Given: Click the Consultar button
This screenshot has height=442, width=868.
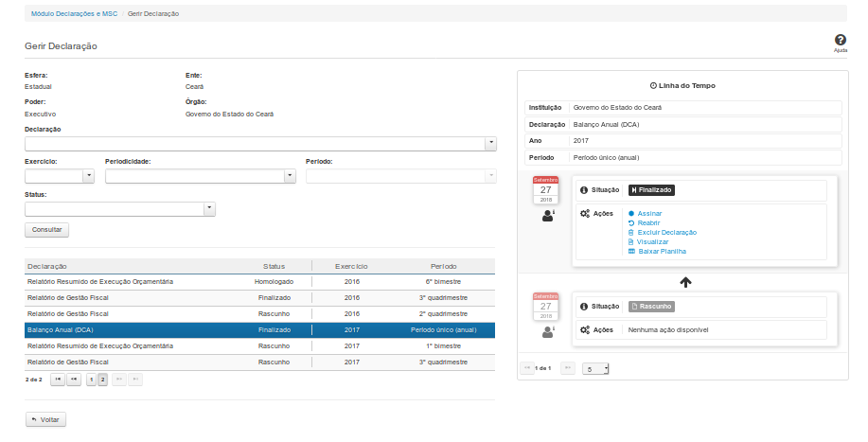Looking at the screenshot, I should [x=46, y=230].
